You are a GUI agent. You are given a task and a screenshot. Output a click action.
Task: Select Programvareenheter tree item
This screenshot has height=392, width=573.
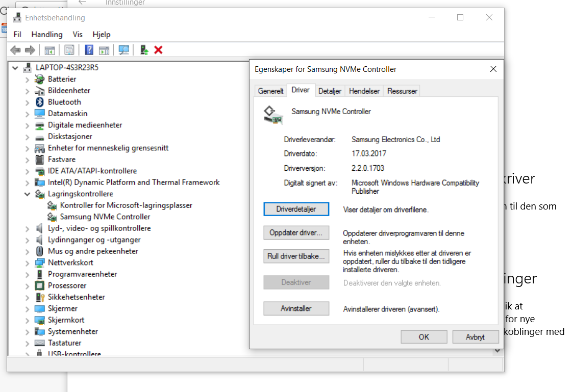coord(82,274)
